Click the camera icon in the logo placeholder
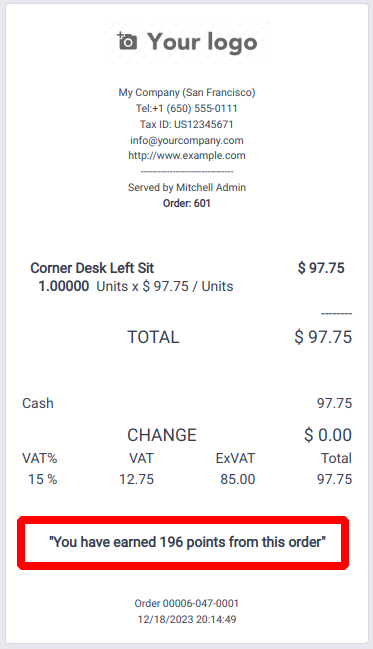Screen dimensions: 373x649 (x=127, y=41)
